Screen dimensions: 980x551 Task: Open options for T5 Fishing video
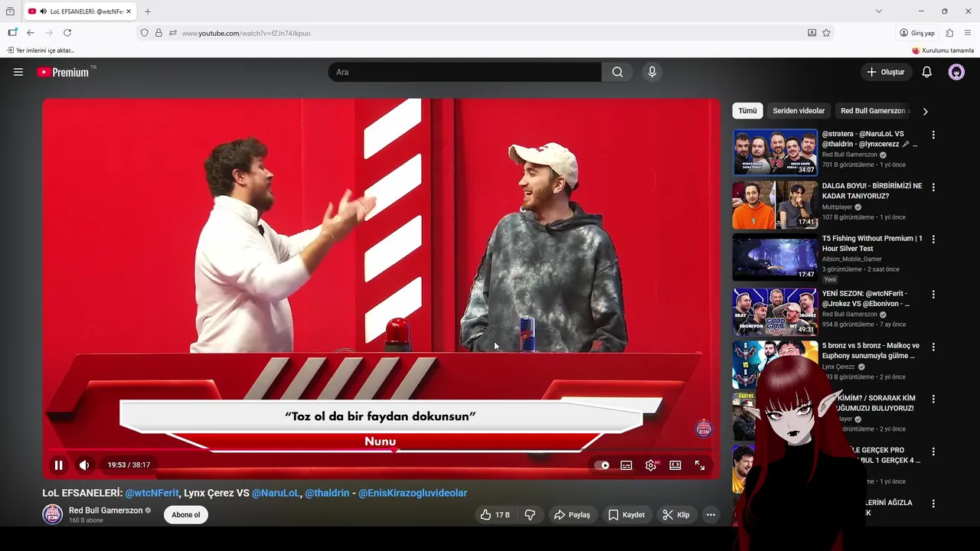click(x=933, y=240)
